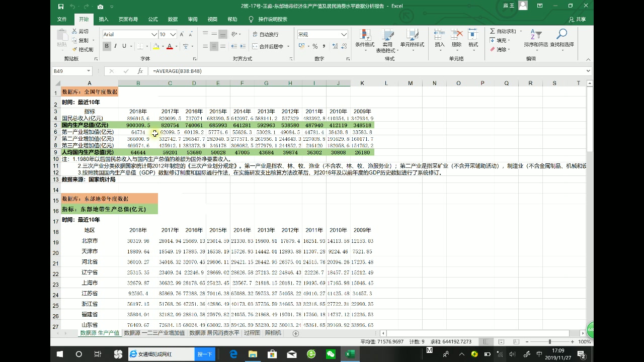Toggle align text left
Image resolution: width=644 pixels, height=362 pixels.
click(206, 46)
